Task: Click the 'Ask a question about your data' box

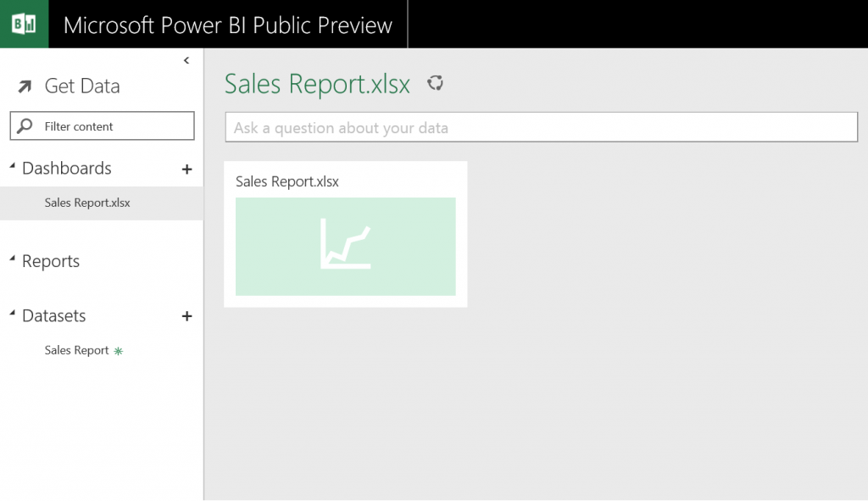Action: point(541,128)
